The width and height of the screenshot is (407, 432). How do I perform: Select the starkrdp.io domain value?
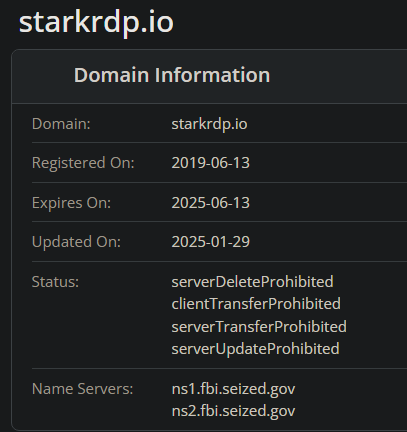(209, 124)
